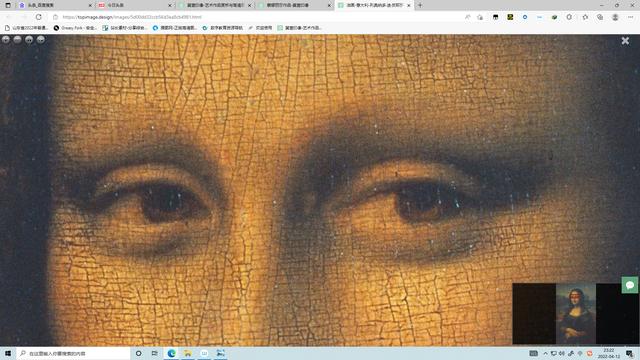The width and height of the screenshot is (640, 360).
Task: Switch to the first browser tab
Action: click(x=54, y=5)
